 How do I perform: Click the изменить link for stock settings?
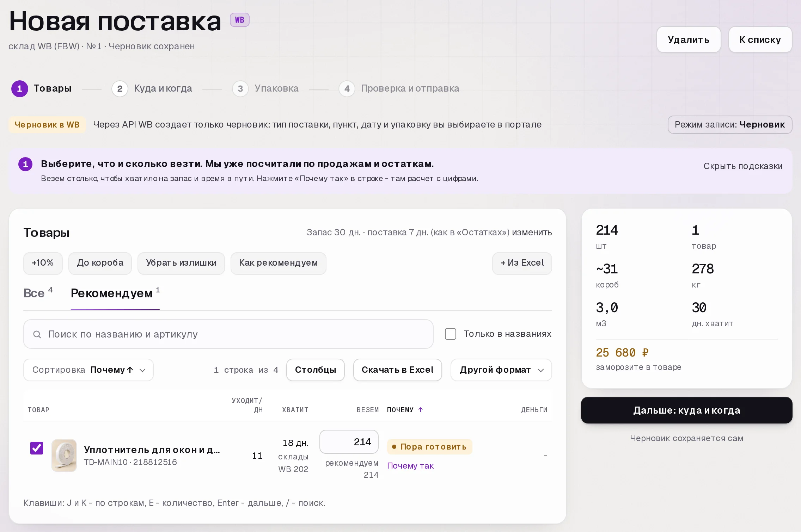click(x=532, y=233)
